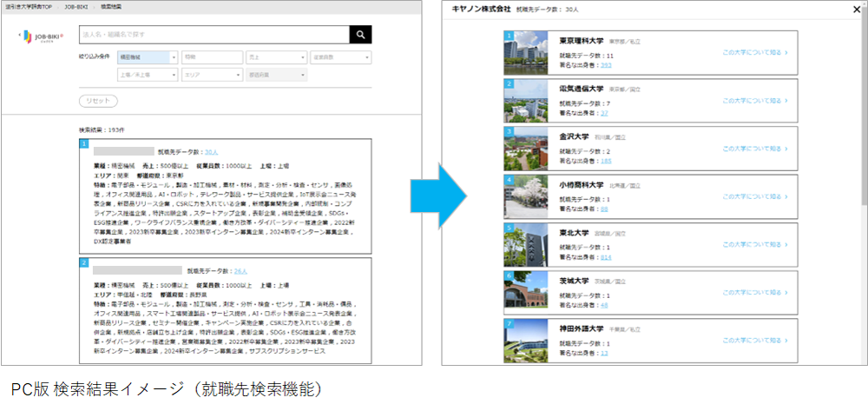Open the エリア dropdown
Viewport: 868px width, 411px height.
coord(212,75)
